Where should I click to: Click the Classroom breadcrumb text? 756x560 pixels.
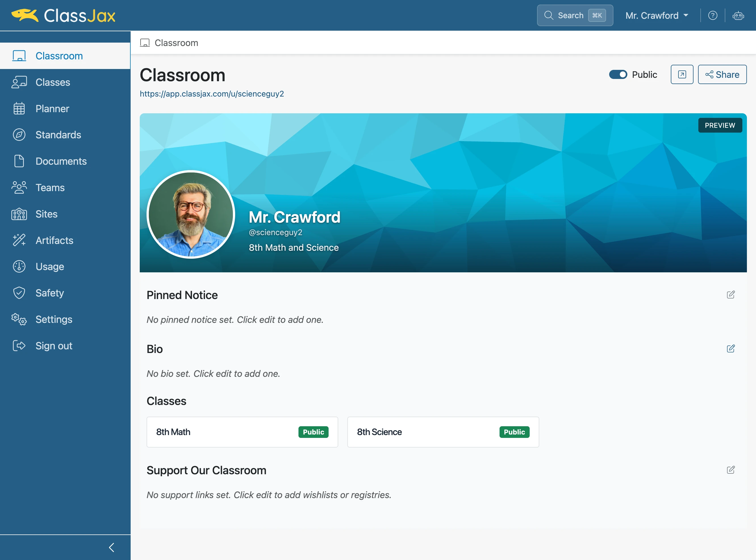pyautogui.click(x=176, y=43)
